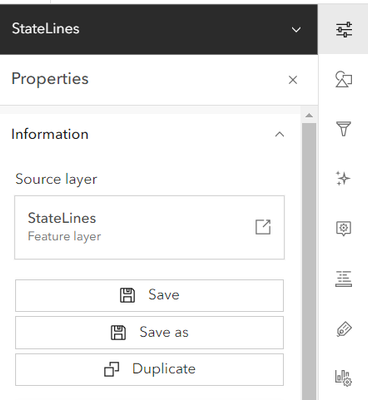
Task: Open StateLines source layer external link icon
Action: click(263, 227)
